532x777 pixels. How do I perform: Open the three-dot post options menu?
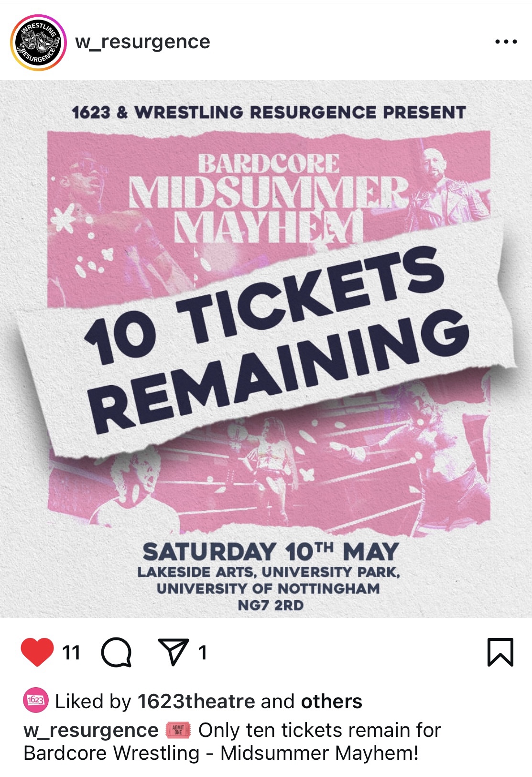tap(506, 42)
